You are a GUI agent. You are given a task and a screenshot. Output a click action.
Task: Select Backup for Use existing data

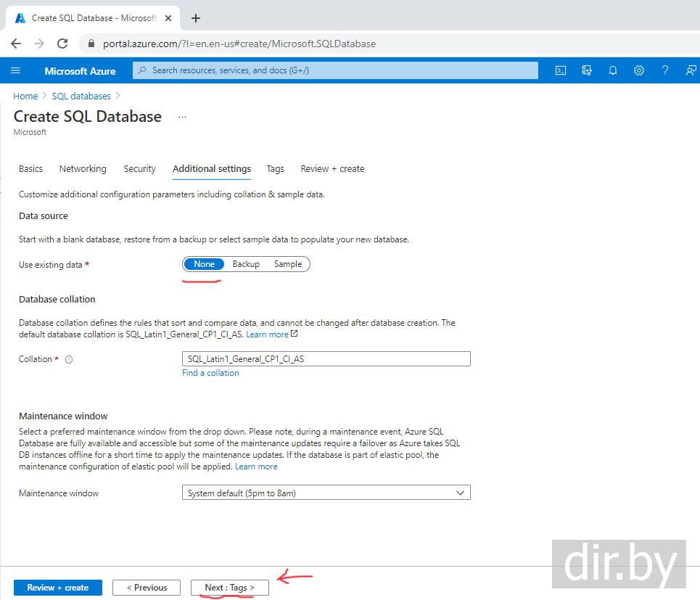(246, 264)
